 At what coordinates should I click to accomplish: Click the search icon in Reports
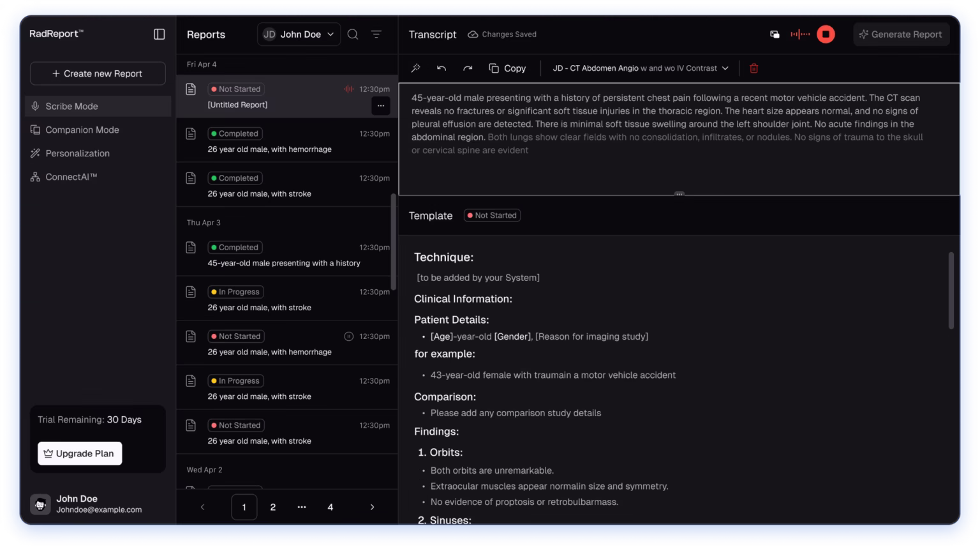[x=353, y=34]
